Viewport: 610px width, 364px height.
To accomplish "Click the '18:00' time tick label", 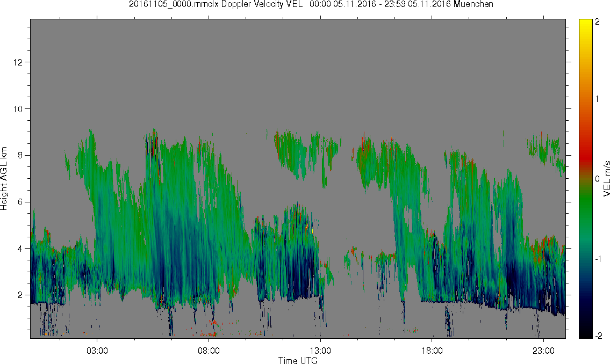I will click(432, 351).
